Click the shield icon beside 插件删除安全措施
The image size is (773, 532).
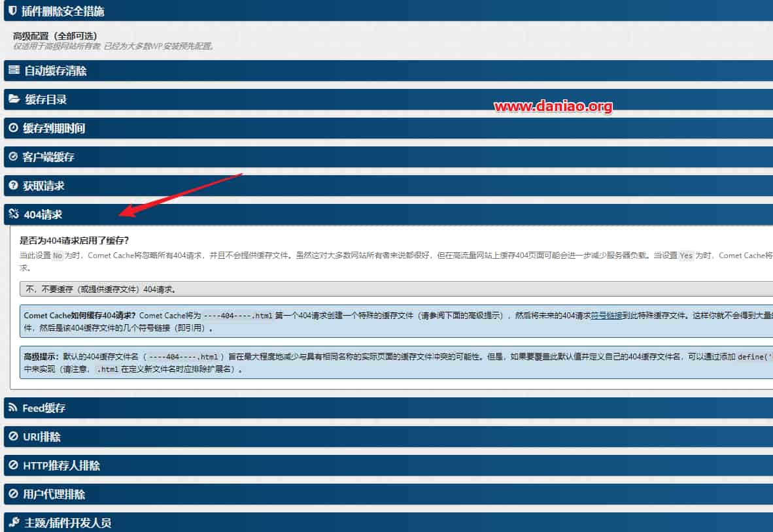(x=13, y=11)
